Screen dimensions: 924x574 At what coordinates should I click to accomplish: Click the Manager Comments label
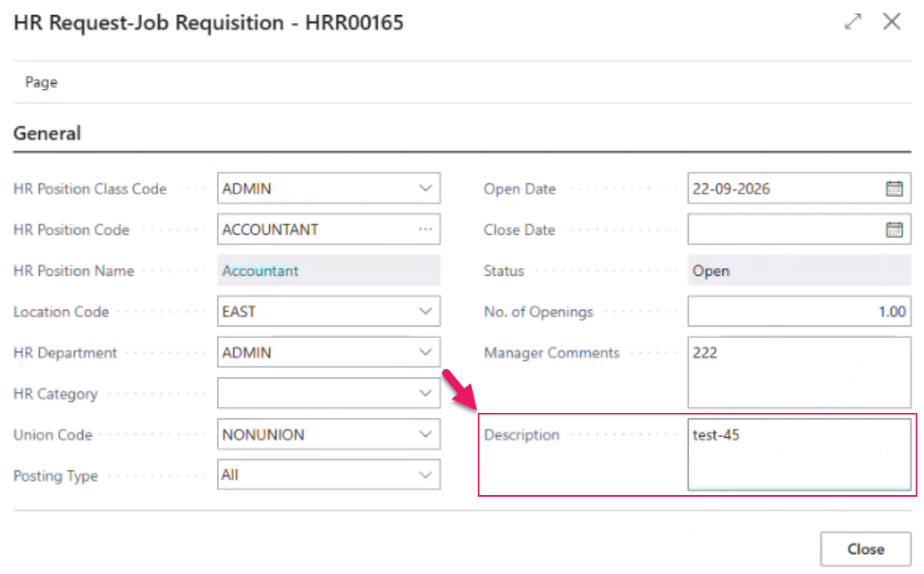[552, 352]
